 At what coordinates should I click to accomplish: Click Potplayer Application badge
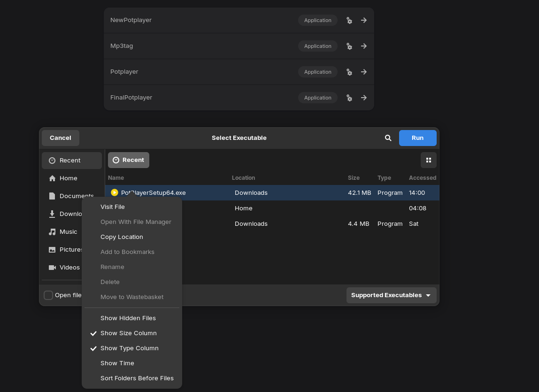coord(317,72)
